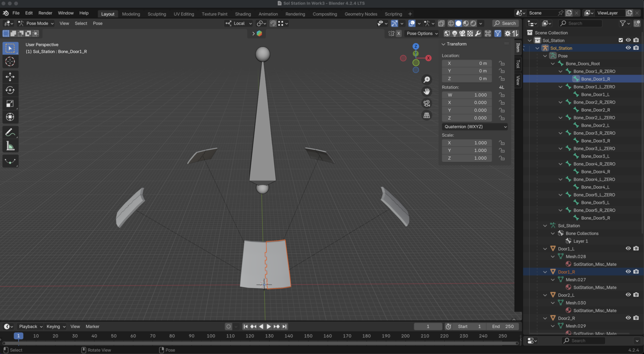This screenshot has width=644, height=354.
Task: Activate the Rotate tool
Action: pos(10,91)
